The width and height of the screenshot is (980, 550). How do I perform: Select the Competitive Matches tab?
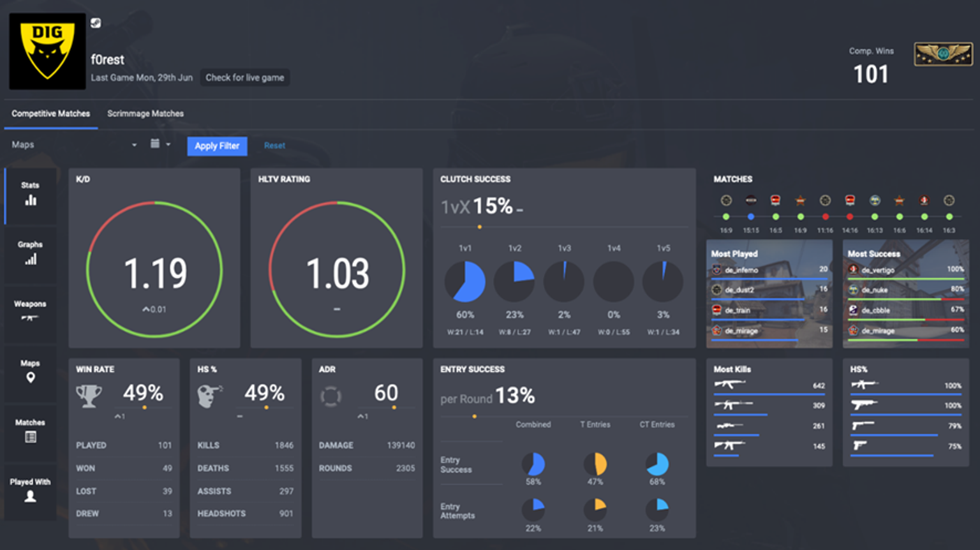pyautogui.click(x=50, y=113)
